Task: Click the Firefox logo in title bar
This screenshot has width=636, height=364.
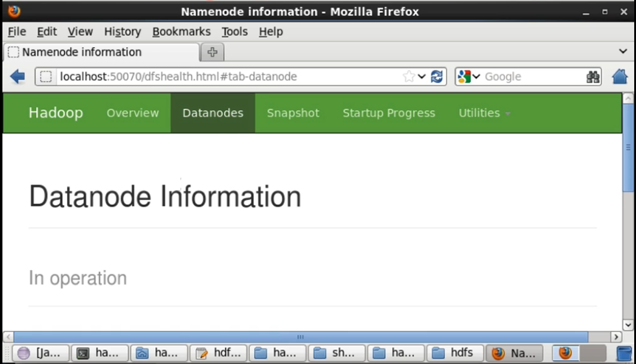Action: click(14, 11)
